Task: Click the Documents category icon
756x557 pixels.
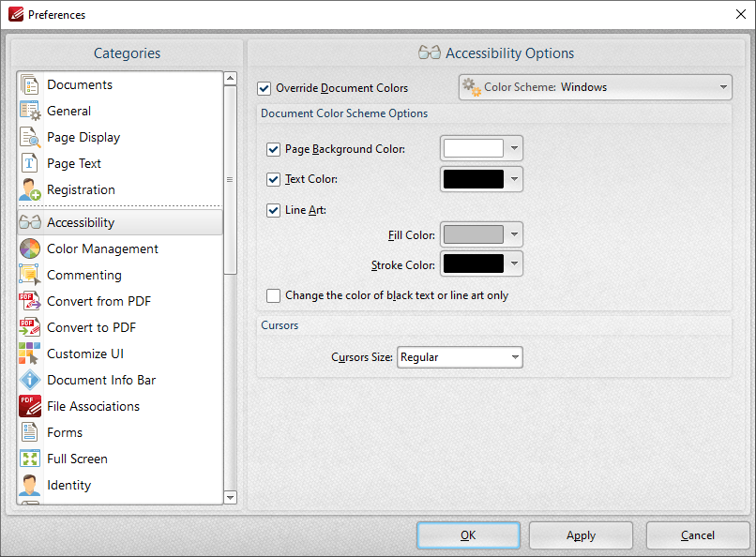Action: (29, 84)
